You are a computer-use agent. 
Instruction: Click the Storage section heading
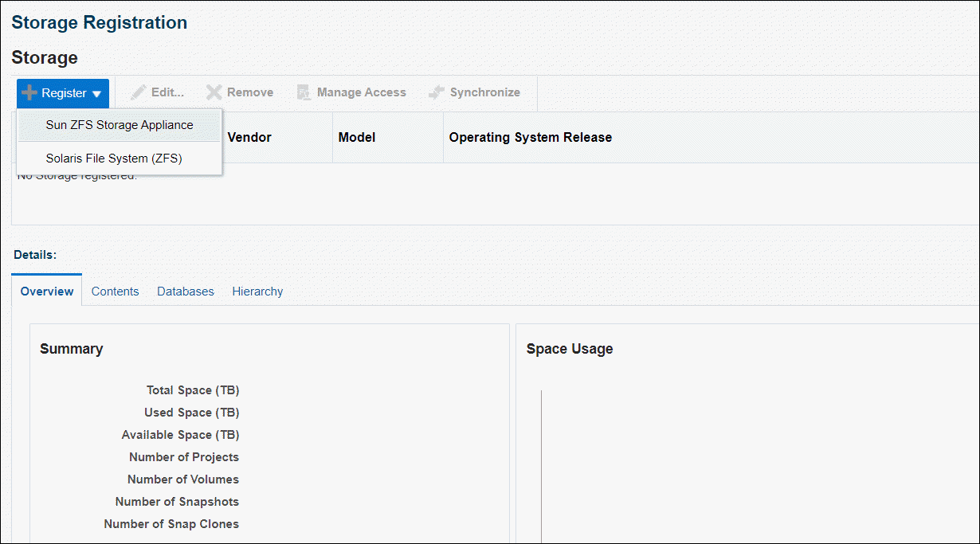[45, 57]
